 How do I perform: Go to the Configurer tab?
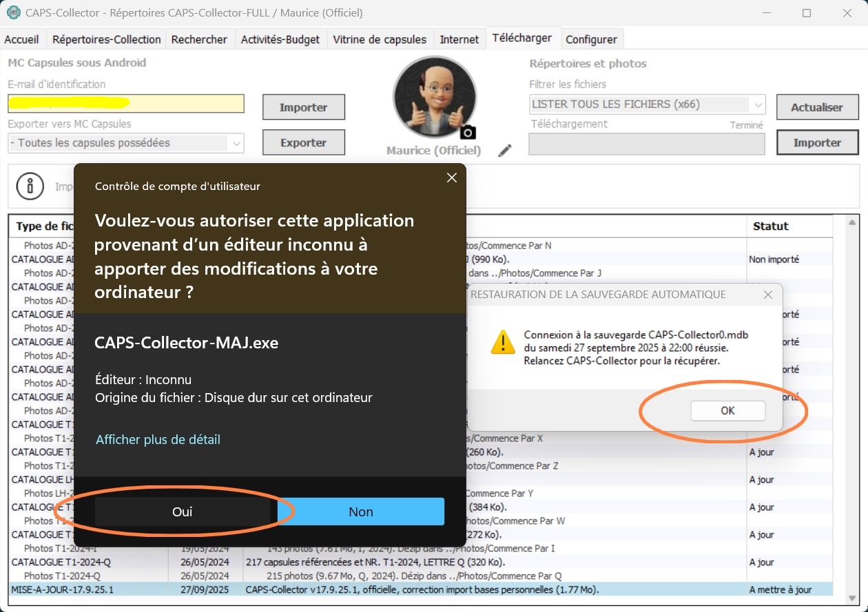[x=591, y=39]
